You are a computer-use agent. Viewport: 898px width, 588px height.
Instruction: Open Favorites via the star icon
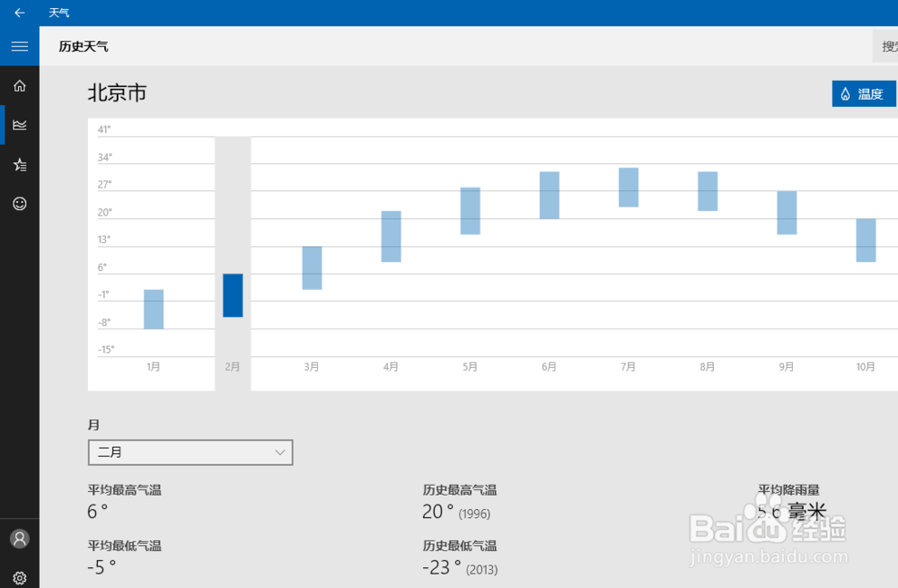coord(19,164)
